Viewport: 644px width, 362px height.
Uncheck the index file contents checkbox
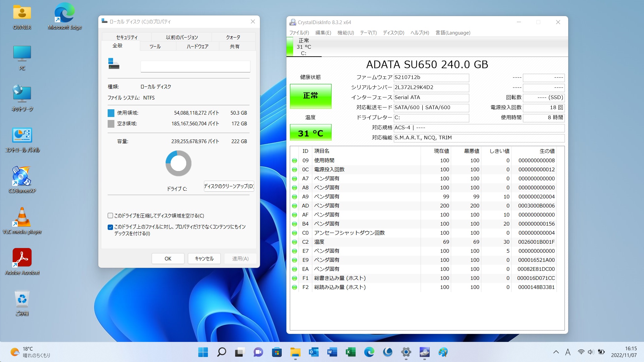tap(110, 227)
